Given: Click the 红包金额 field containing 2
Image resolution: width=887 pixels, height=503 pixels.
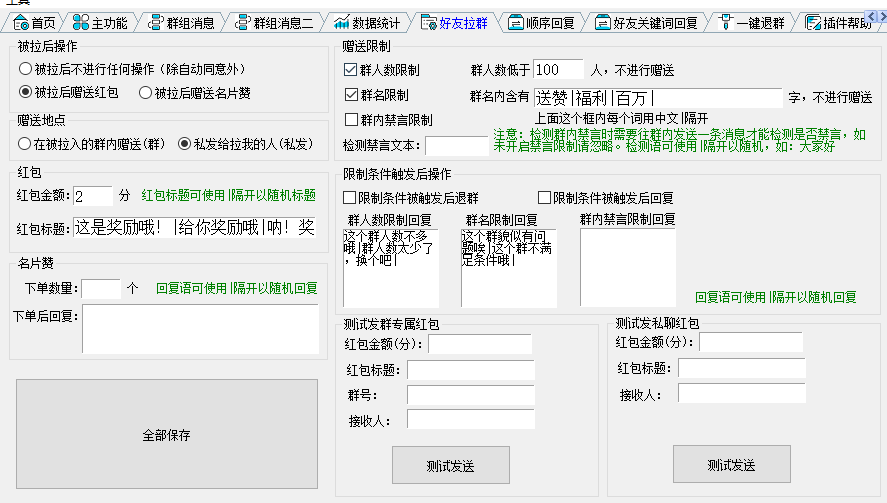Looking at the screenshot, I should click(93, 196).
